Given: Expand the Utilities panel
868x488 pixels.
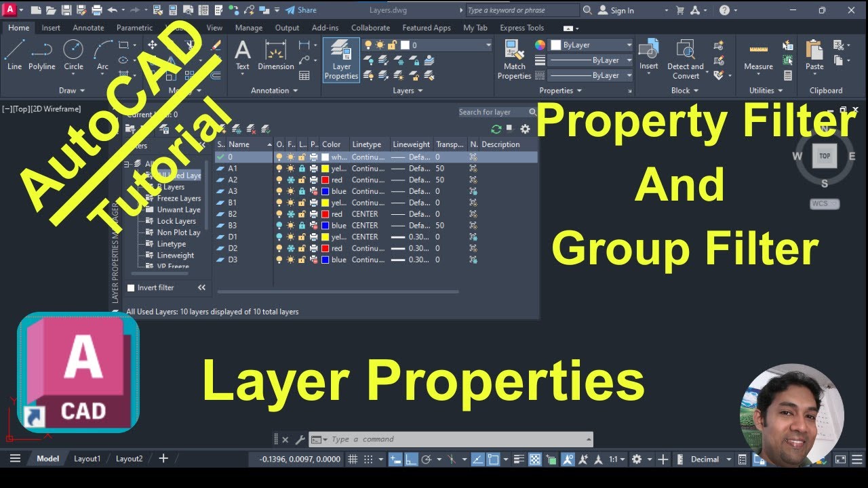Looking at the screenshot, I should 766,90.
